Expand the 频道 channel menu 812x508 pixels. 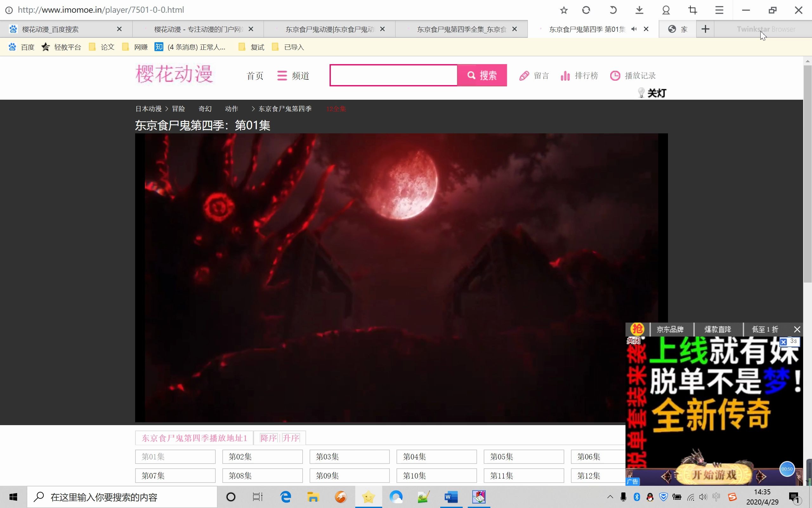tap(293, 76)
